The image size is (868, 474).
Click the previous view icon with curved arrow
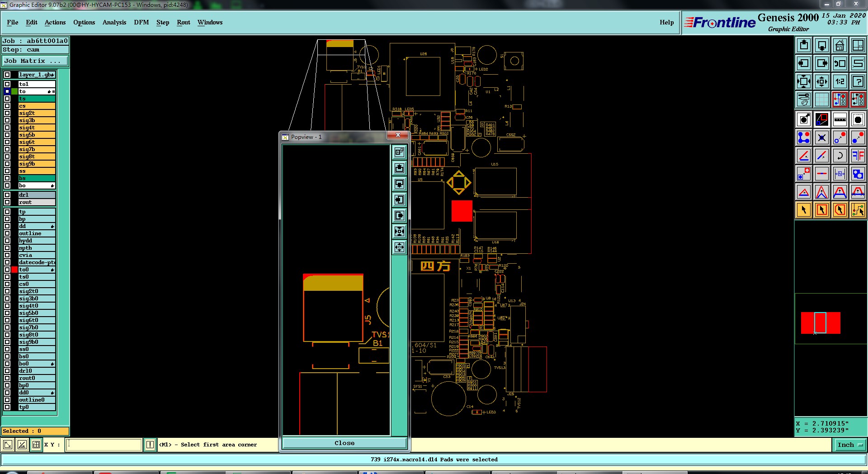[x=840, y=63]
